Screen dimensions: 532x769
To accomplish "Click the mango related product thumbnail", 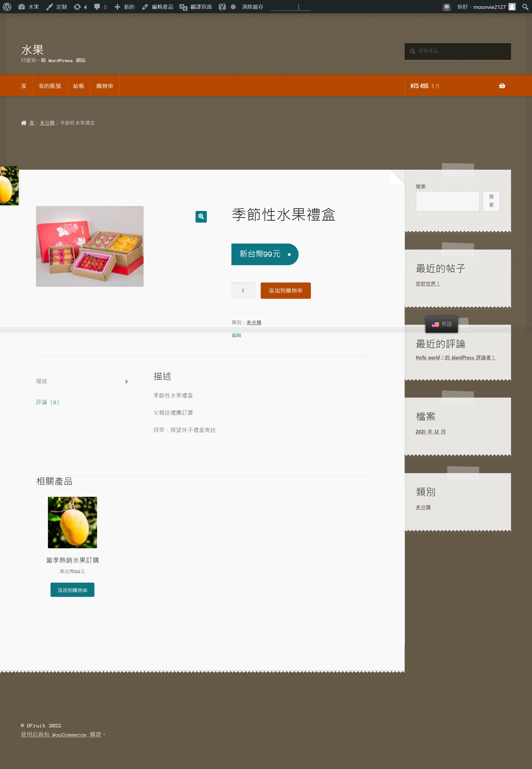I will click(72, 522).
